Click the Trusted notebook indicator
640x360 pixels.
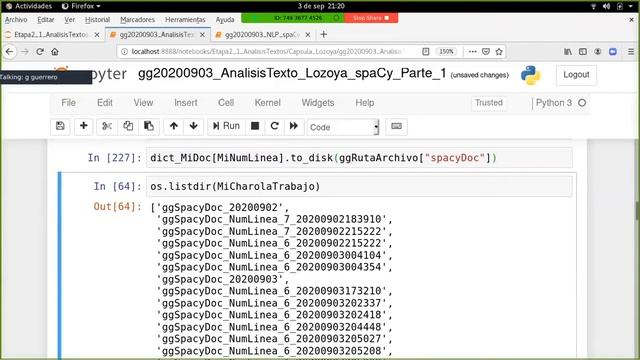(x=489, y=103)
